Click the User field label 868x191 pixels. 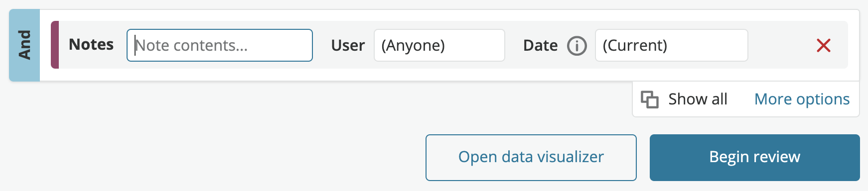point(348,45)
